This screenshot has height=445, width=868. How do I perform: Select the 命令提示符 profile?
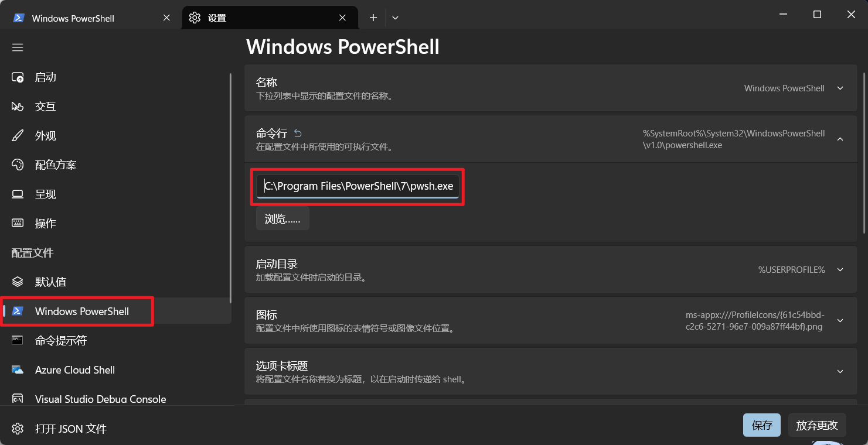116,341
